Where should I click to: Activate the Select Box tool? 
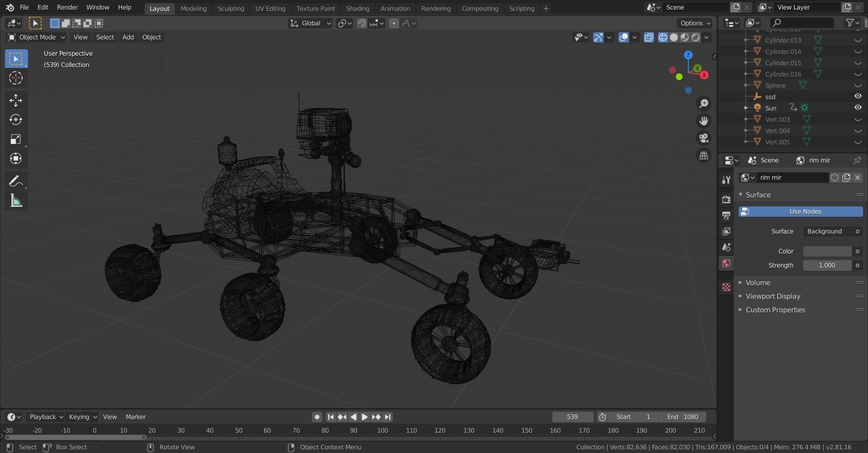[16, 58]
